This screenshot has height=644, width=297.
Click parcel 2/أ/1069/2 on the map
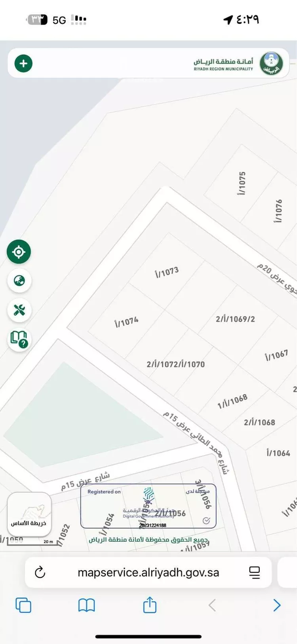[235, 319]
